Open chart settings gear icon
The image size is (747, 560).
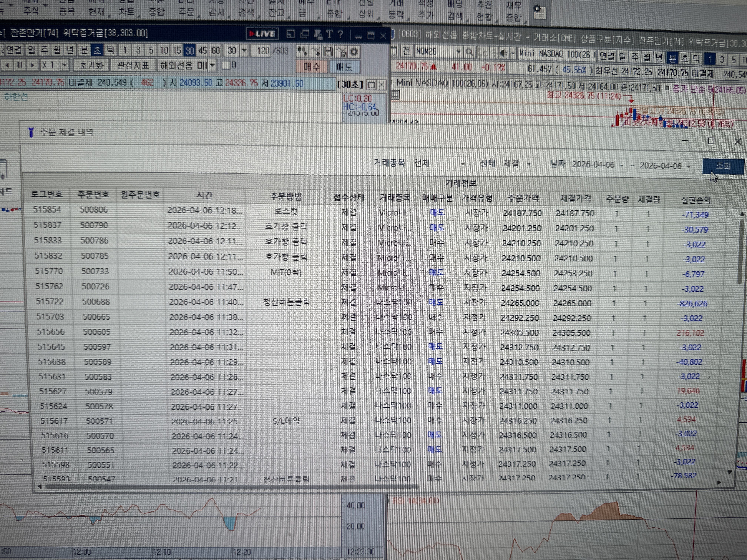pos(353,52)
